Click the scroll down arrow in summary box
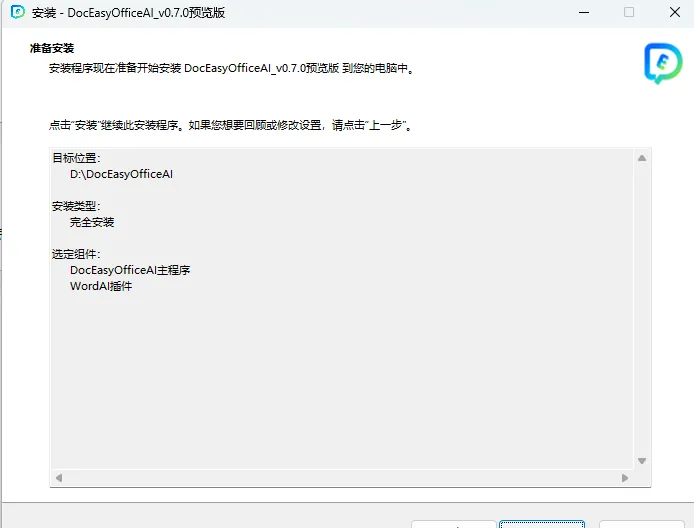Screen dimensions: 694x528 (x=642, y=461)
